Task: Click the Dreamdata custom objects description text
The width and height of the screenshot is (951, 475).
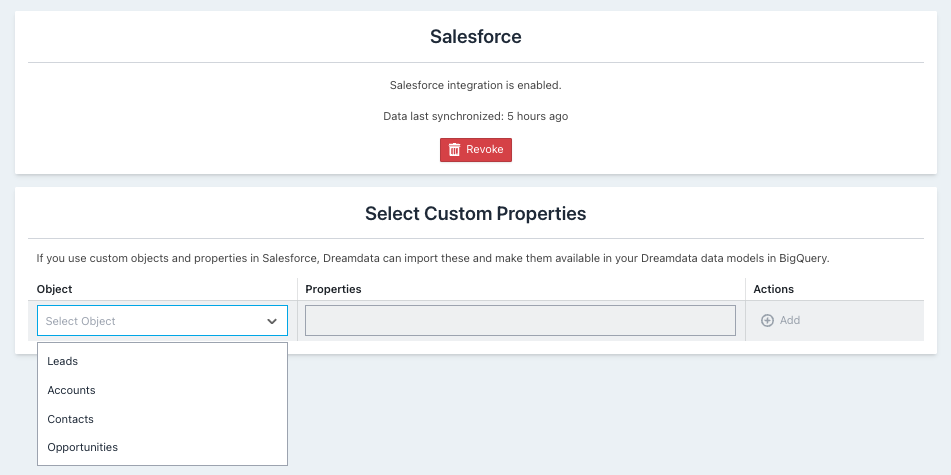Action: pos(432,258)
